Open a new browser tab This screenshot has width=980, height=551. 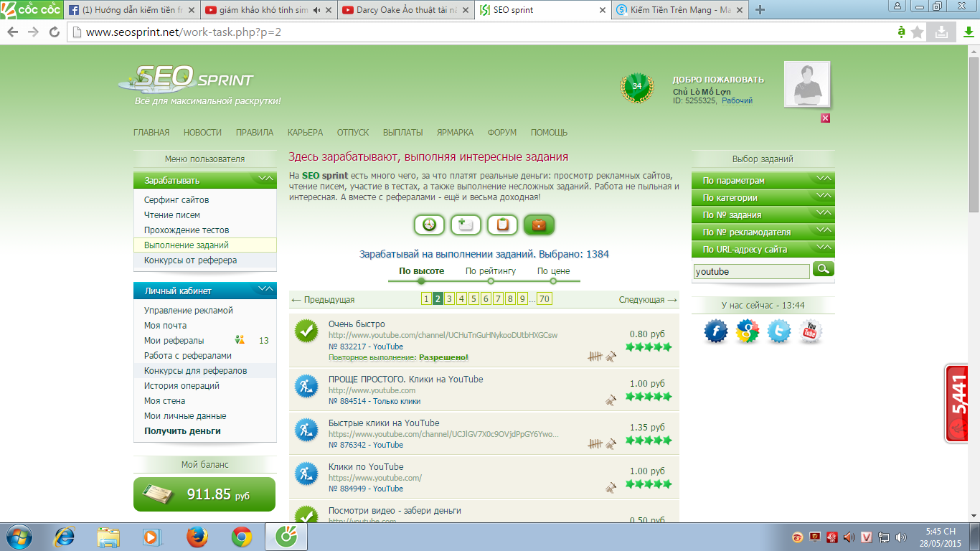click(x=760, y=10)
